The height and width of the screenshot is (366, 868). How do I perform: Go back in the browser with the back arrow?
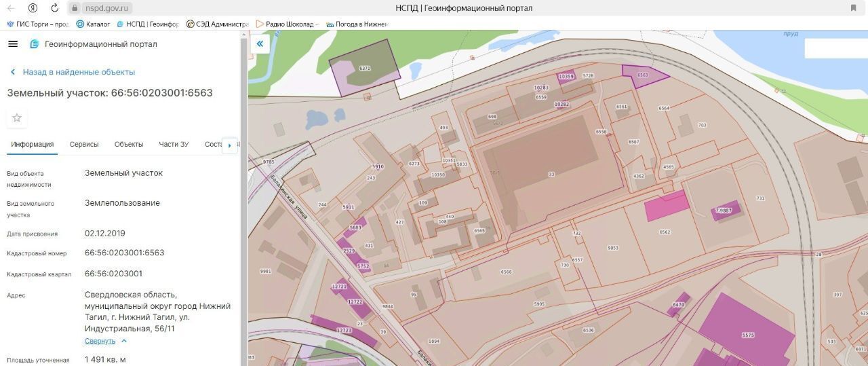11,8
